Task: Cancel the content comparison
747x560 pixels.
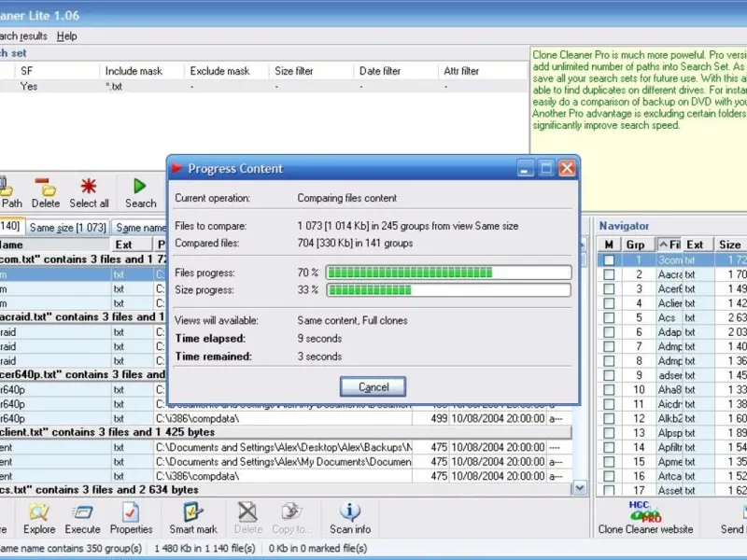Action: pos(373,386)
